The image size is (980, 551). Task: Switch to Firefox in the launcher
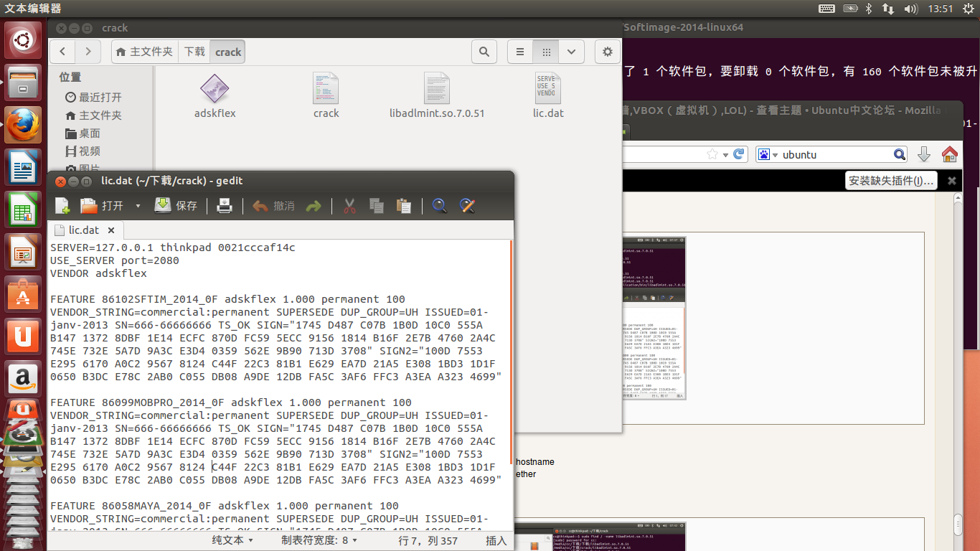coord(23,126)
